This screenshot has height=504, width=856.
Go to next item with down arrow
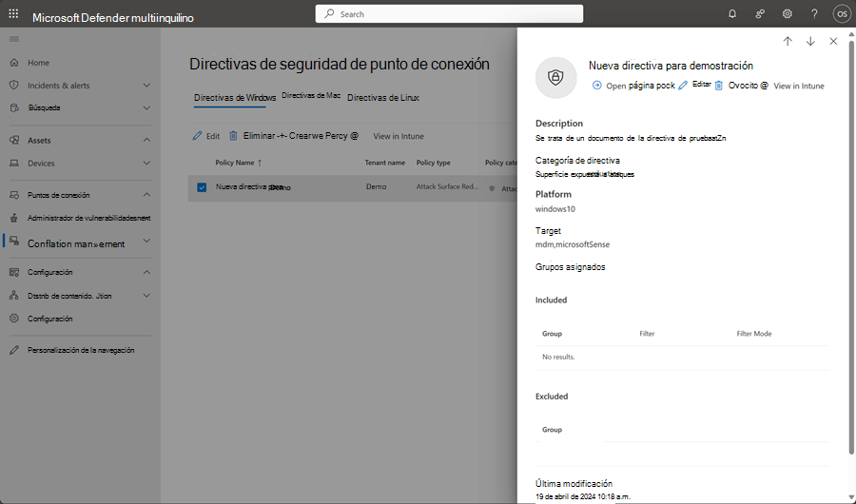[810, 41]
